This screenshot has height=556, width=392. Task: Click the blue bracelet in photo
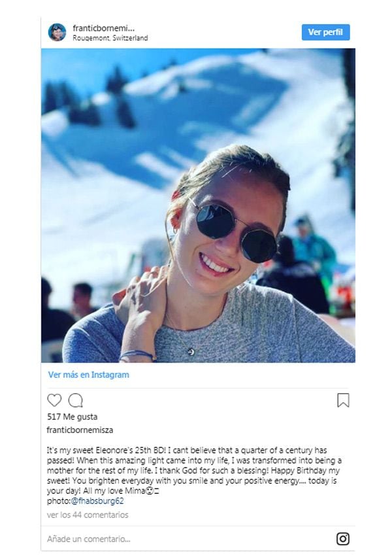tap(137, 355)
